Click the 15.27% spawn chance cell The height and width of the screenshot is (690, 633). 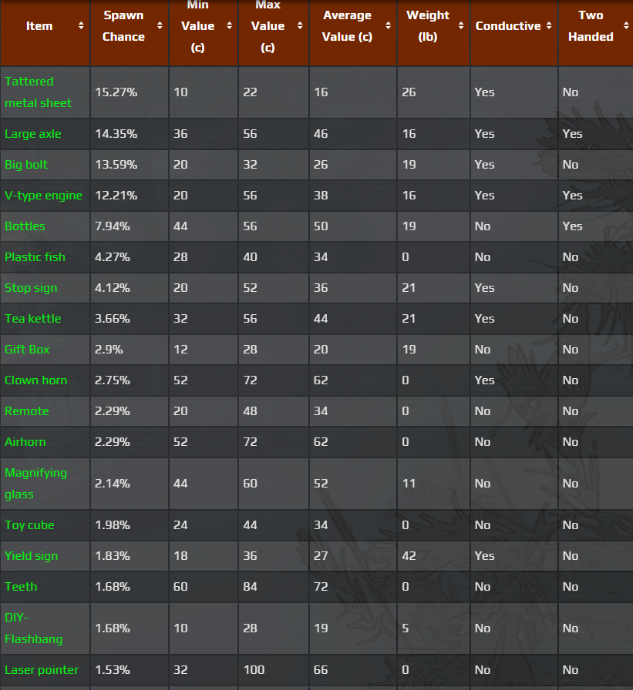tap(116, 92)
